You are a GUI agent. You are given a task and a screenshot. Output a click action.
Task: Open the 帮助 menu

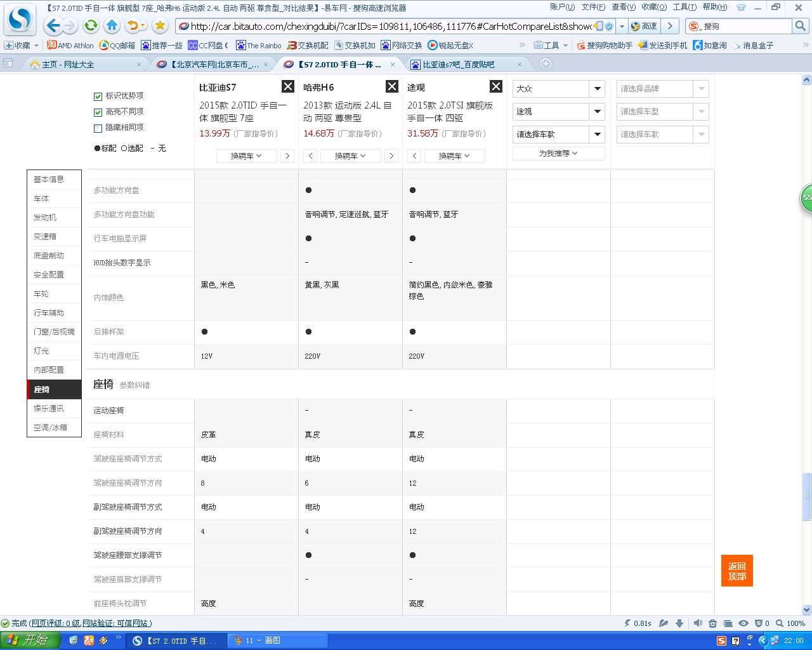[x=715, y=7]
